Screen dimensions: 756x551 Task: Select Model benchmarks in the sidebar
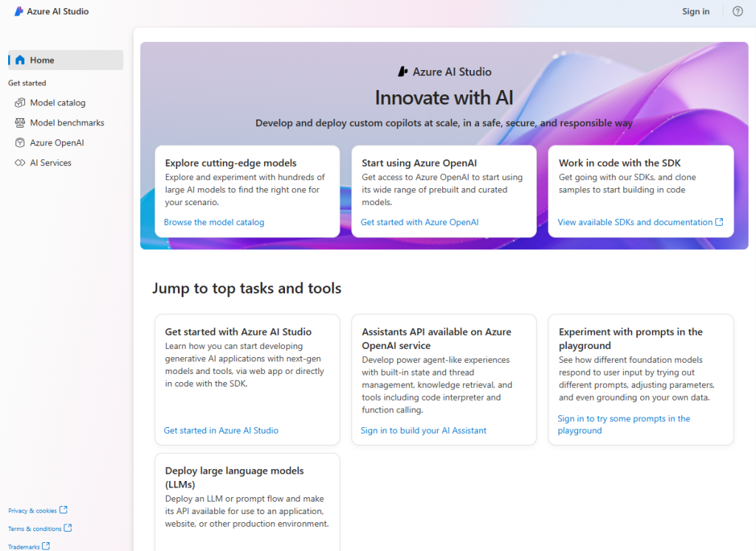pos(66,123)
